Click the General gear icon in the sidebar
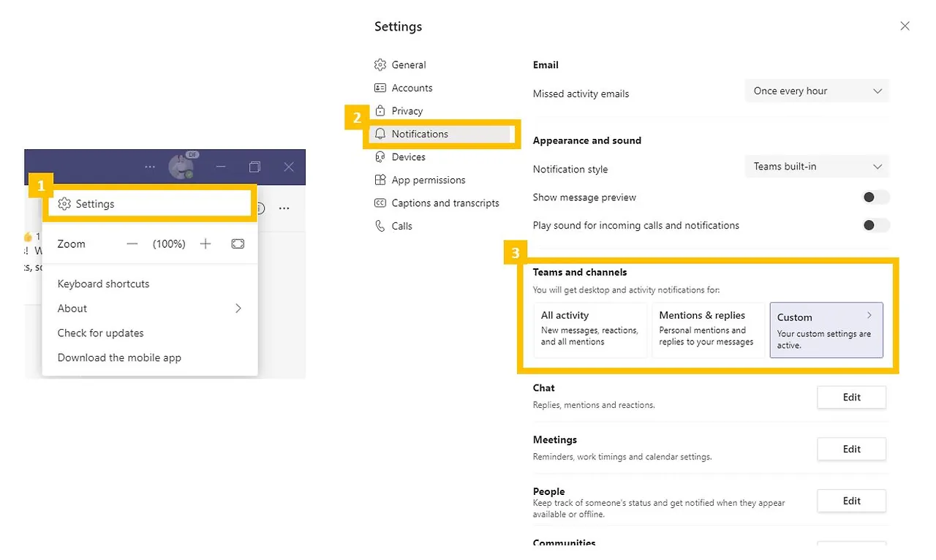The height and width of the screenshot is (560, 936). [380, 65]
